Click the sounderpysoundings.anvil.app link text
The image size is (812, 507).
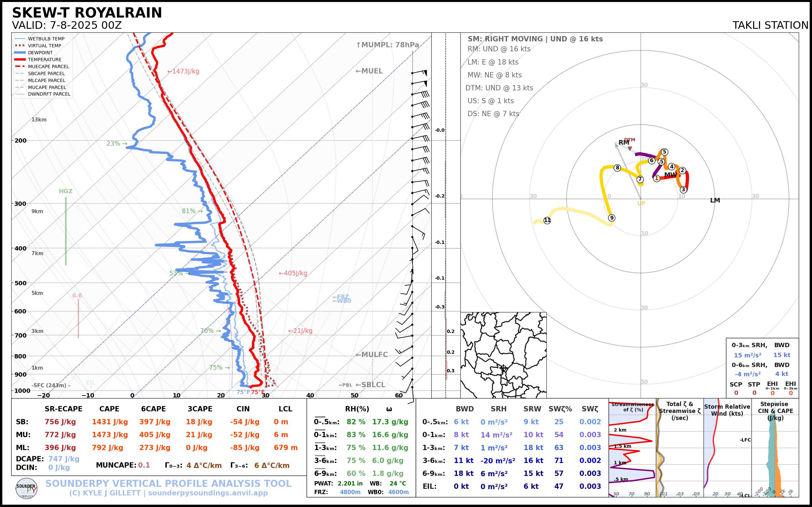point(208,493)
